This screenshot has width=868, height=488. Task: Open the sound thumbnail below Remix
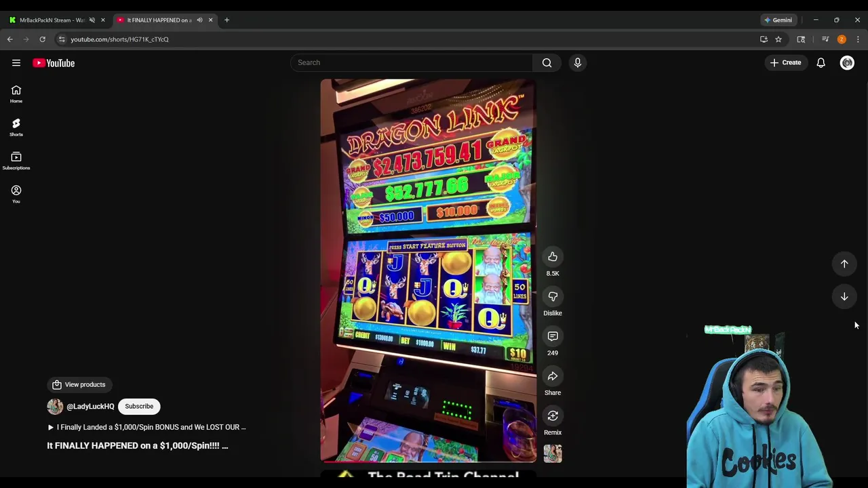tap(553, 453)
